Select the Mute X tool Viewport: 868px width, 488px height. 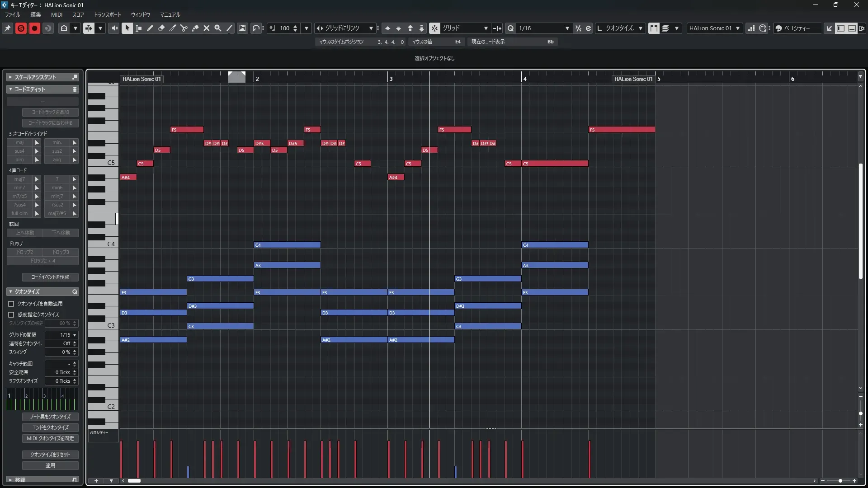(x=207, y=28)
